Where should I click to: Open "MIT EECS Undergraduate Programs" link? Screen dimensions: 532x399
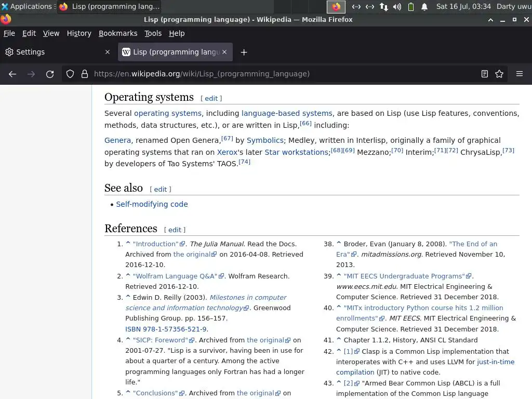[x=407, y=276]
